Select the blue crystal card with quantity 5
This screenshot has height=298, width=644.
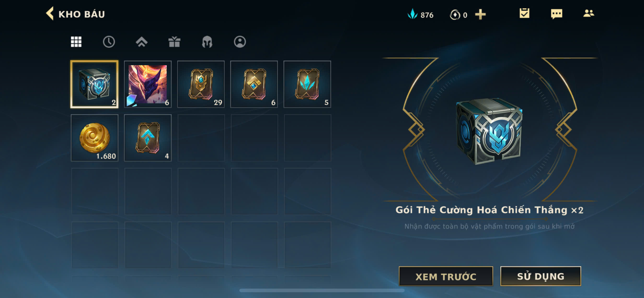pyautogui.click(x=307, y=84)
